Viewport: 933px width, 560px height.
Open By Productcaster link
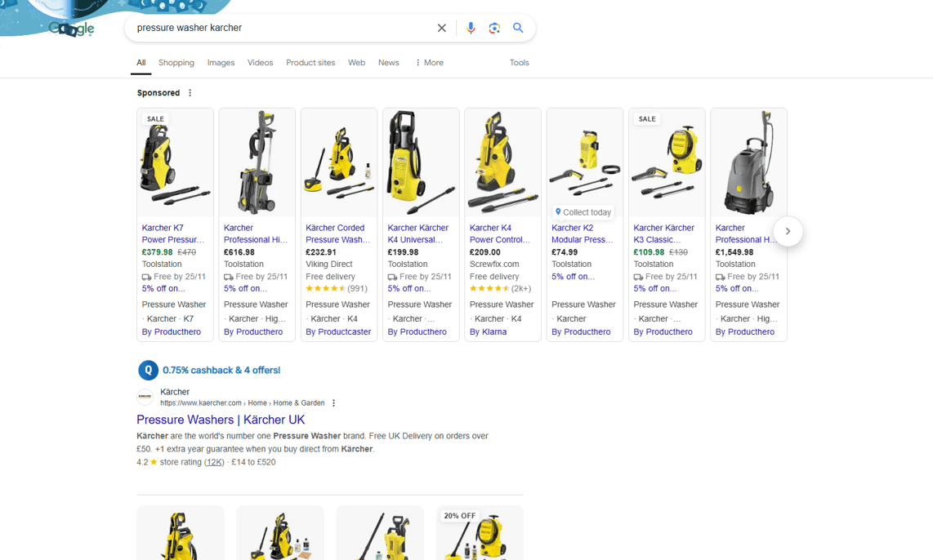[338, 331]
